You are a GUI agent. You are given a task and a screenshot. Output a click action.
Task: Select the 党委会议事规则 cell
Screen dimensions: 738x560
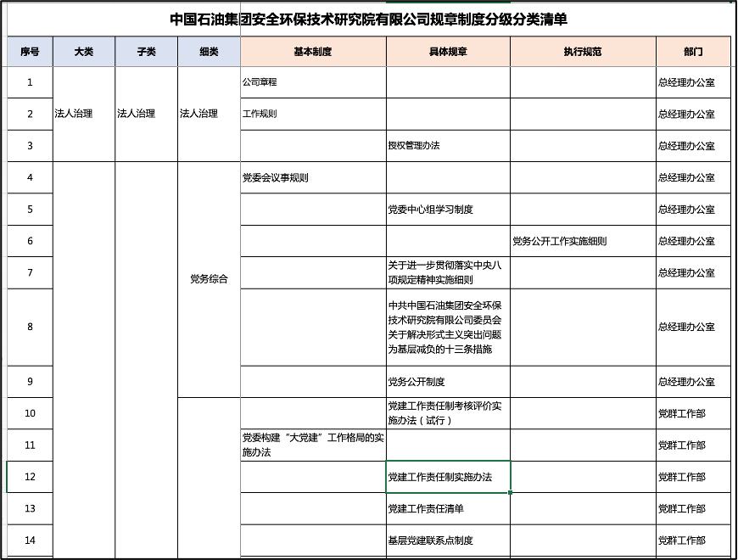(x=313, y=177)
